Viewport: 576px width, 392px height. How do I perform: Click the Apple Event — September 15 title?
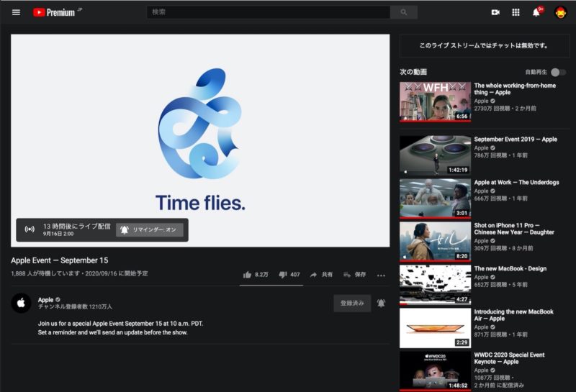click(60, 260)
